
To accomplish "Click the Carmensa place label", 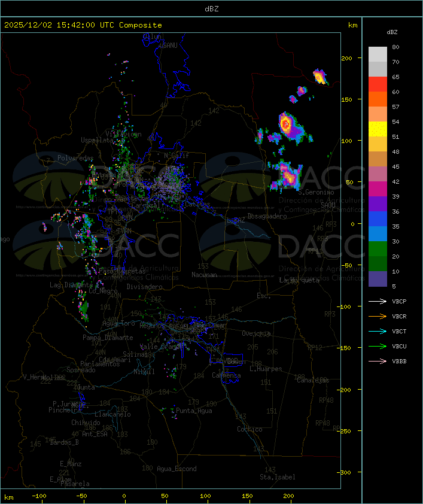I will (x=226, y=375).
